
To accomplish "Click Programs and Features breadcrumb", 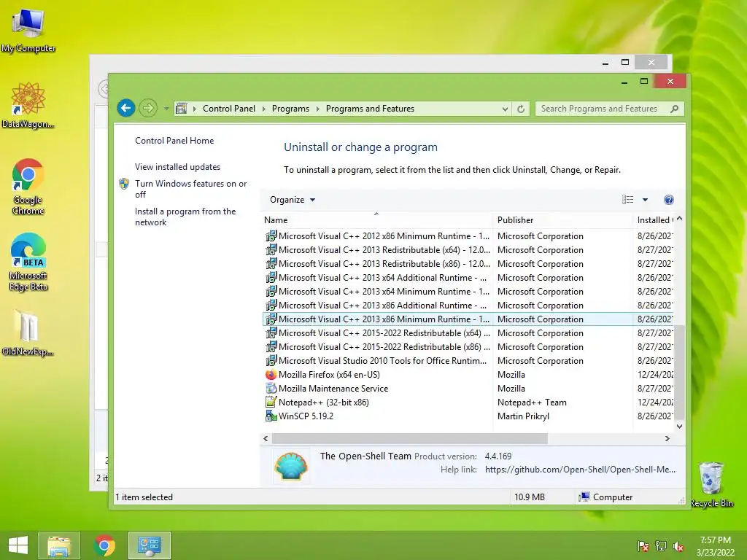I will [x=370, y=109].
